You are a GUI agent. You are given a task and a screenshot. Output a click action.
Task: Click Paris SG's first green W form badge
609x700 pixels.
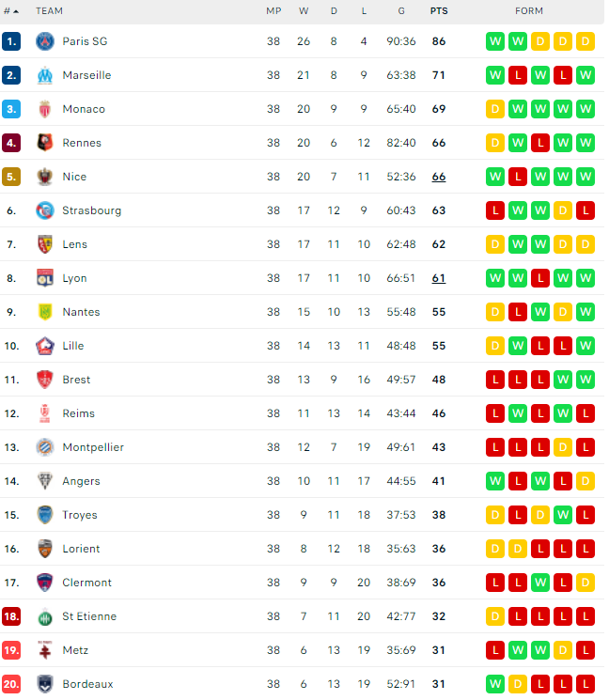495,41
